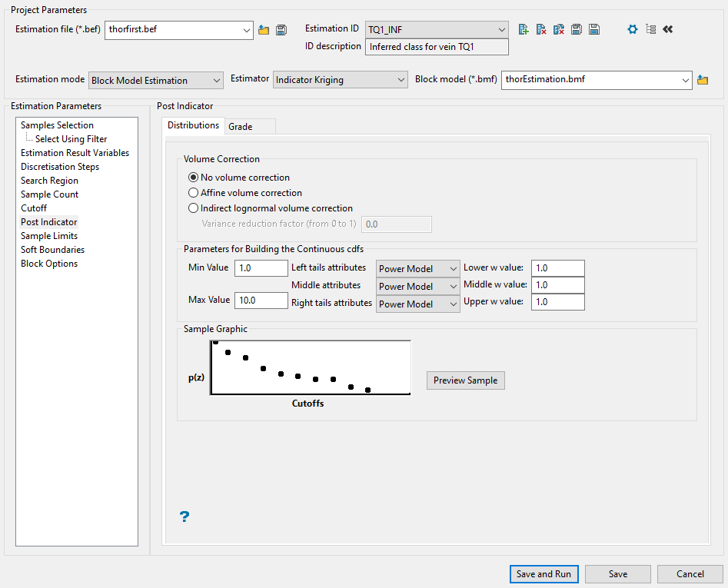The width and height of the screenshot is (728, 588).
Task: Select No volume correction option
Action: (x=194, y=178)
